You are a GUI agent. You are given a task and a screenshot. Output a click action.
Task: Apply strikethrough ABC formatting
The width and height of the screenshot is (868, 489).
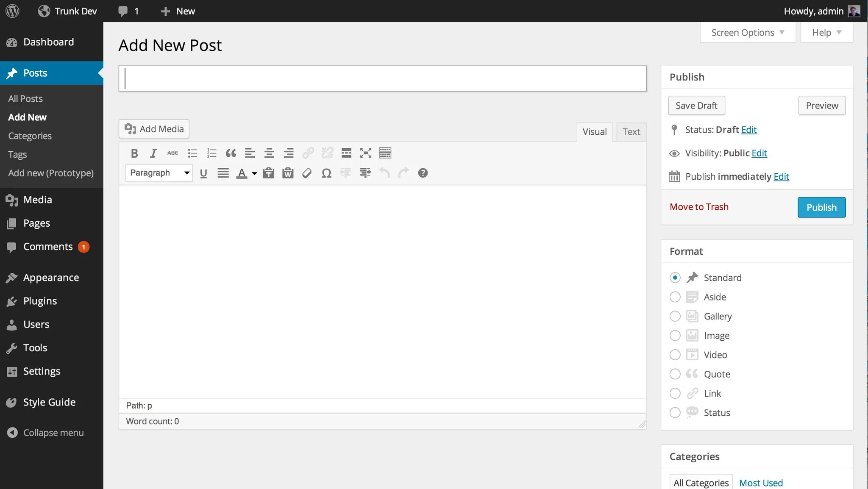pyautogui.click(x=172, y=153)
